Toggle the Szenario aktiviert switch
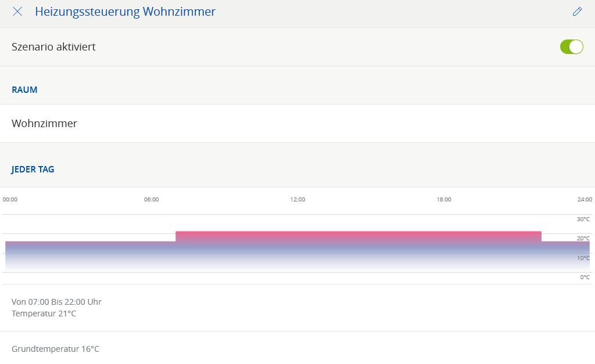Image resolution: width=595 pixels, height=364 pixels. click(x=571, y=47)
